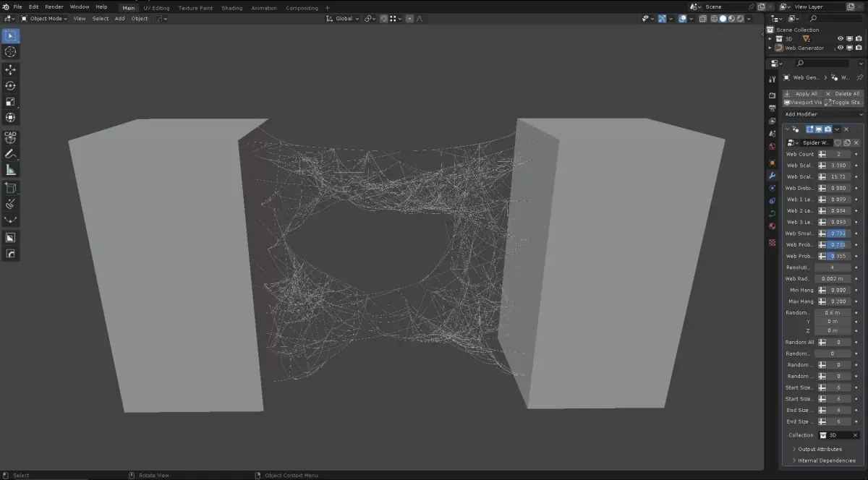Switch to Wireframe viewport shading

[x=714, y=18]
